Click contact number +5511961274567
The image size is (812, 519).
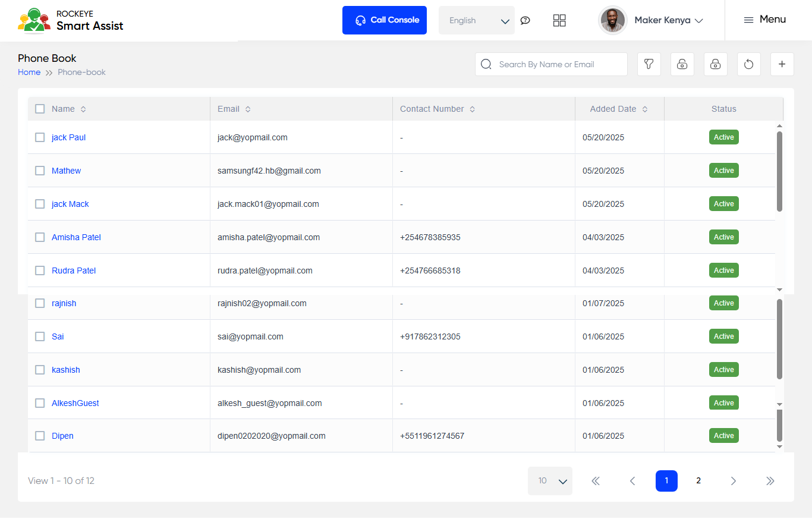tap(432, 436)
